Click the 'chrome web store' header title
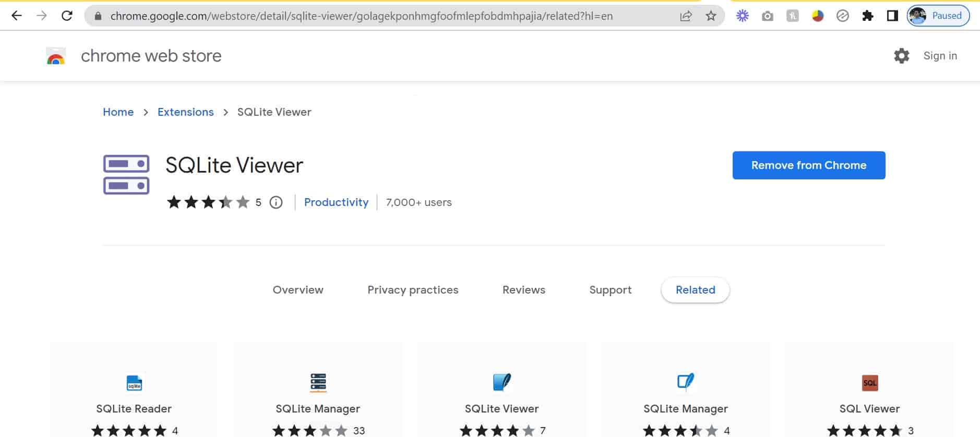 point(151,56)
